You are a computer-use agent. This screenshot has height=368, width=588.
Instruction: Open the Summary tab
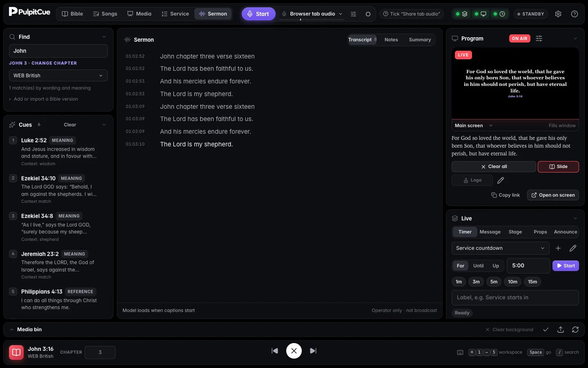[420, 40]
